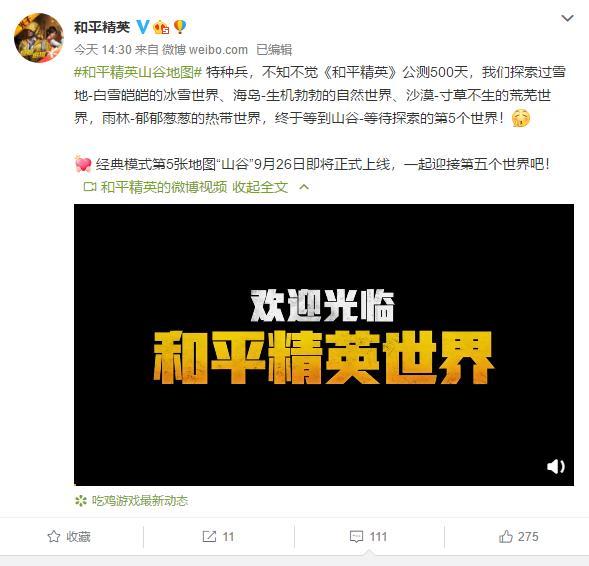Click the star icon to favorite the post
Viewport: 589px width, 566px height.
[54, 536]
